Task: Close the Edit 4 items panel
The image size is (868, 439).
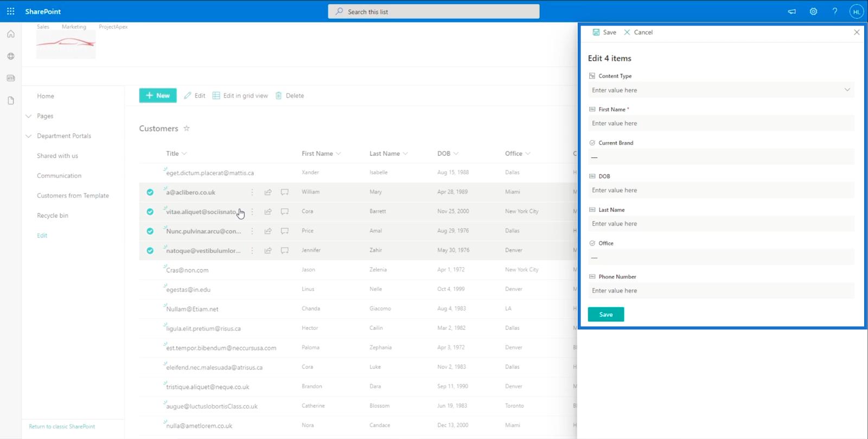Action: coord(857,33)
